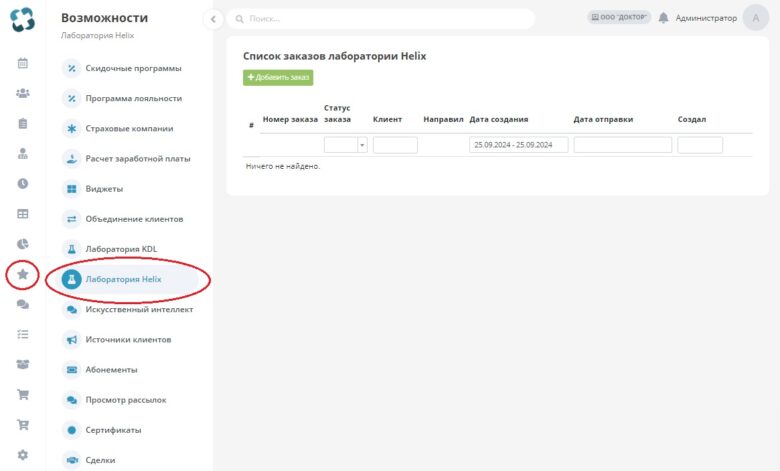780x471 pixels.
Task: Open the table grid sidebar icon
Action: 23,214
